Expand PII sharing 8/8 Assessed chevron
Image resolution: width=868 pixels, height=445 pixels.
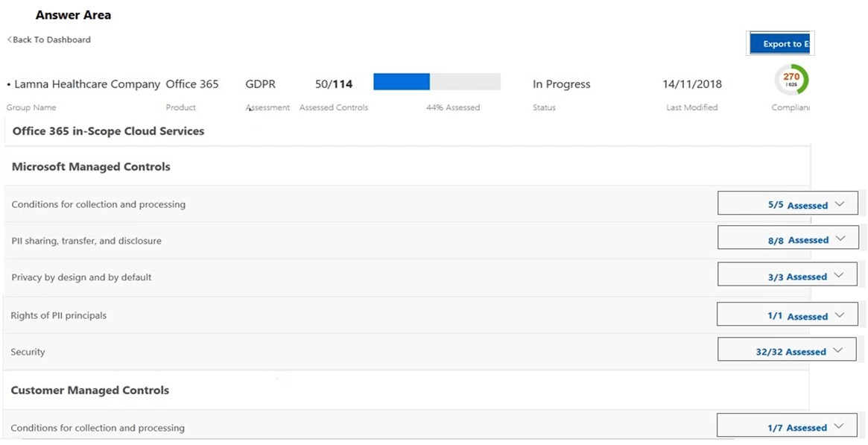[840, 239]
